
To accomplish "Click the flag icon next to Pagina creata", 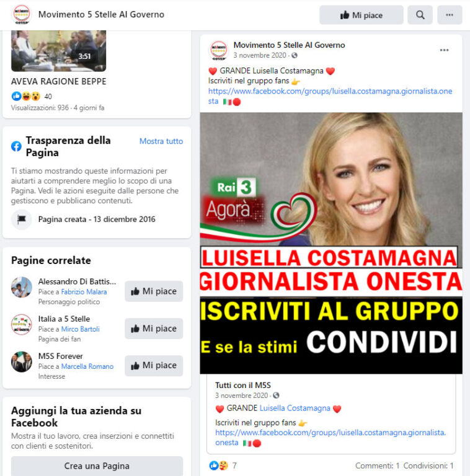I will tap(22, 219).
